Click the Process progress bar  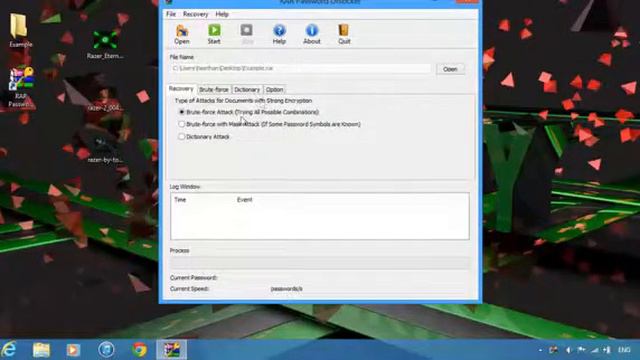pos(320,262)
